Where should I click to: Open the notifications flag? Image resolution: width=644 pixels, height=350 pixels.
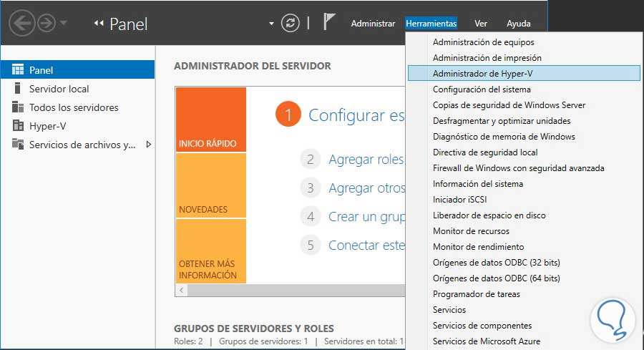[x=328, y=21]
